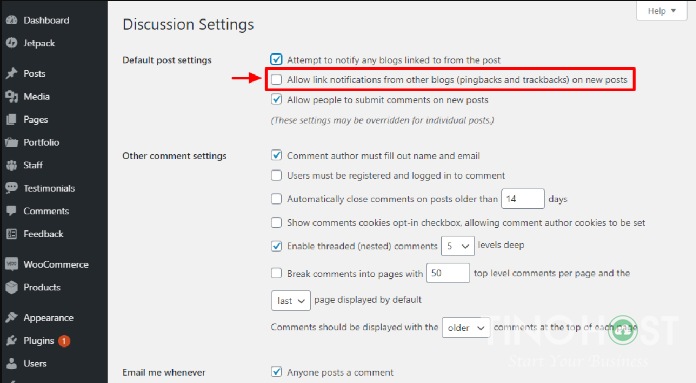
Task: Click the Media library icon
Action: click(x=12, y=96)
